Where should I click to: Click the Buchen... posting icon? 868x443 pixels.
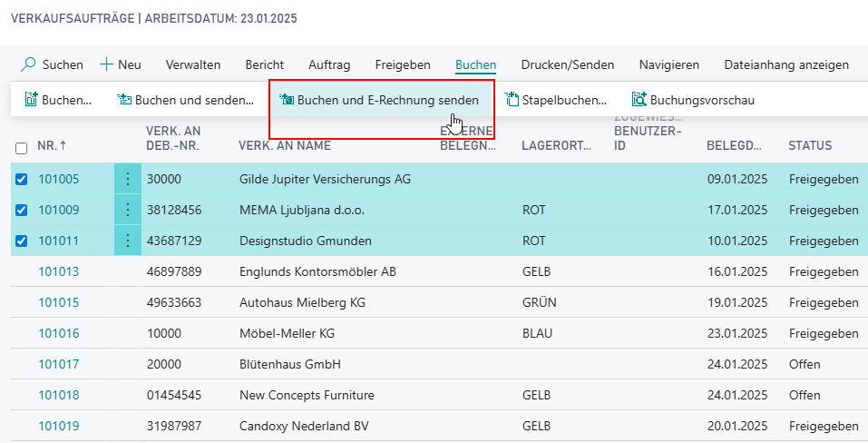pyautogui.click(x=32, y=100)
